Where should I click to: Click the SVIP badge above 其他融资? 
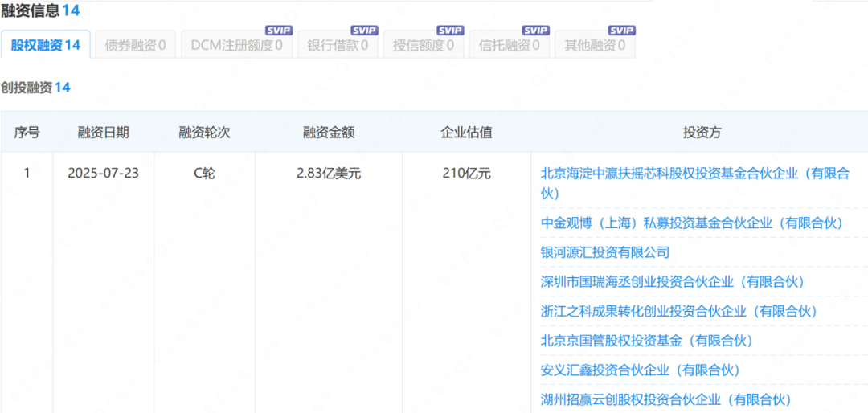point(621,31)
